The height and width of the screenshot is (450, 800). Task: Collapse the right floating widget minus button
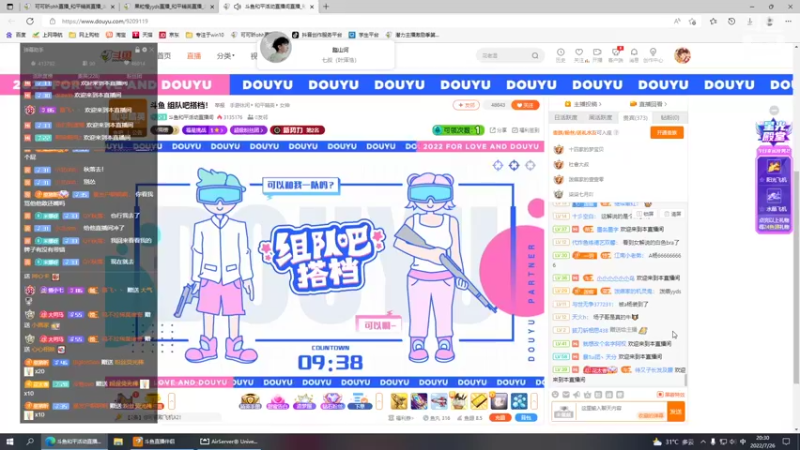pos(774,110)
